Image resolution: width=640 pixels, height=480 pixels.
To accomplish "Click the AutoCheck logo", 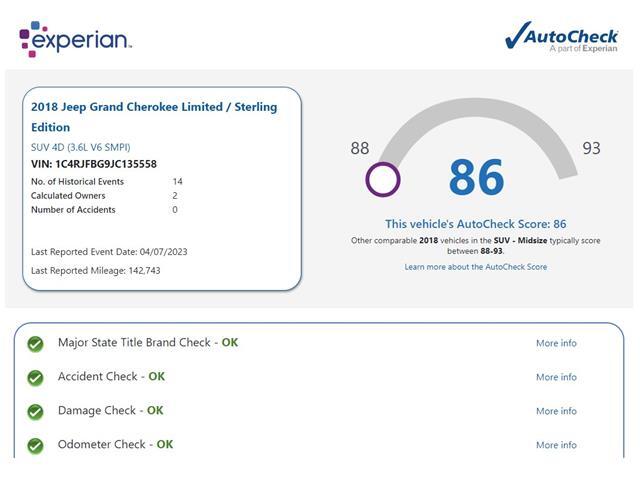I will pyautogui.click(x=562, y=37).
